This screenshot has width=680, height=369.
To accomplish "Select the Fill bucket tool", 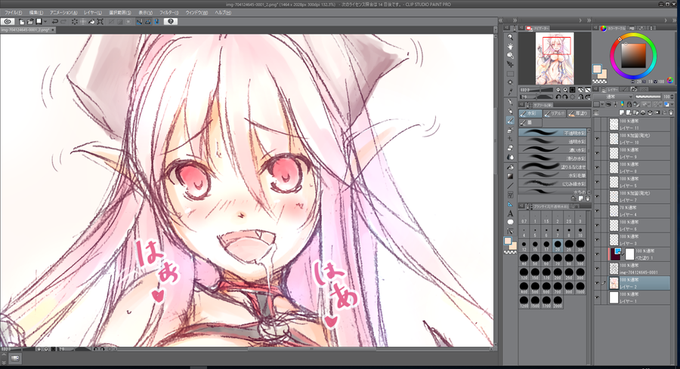I will point(510,167).
